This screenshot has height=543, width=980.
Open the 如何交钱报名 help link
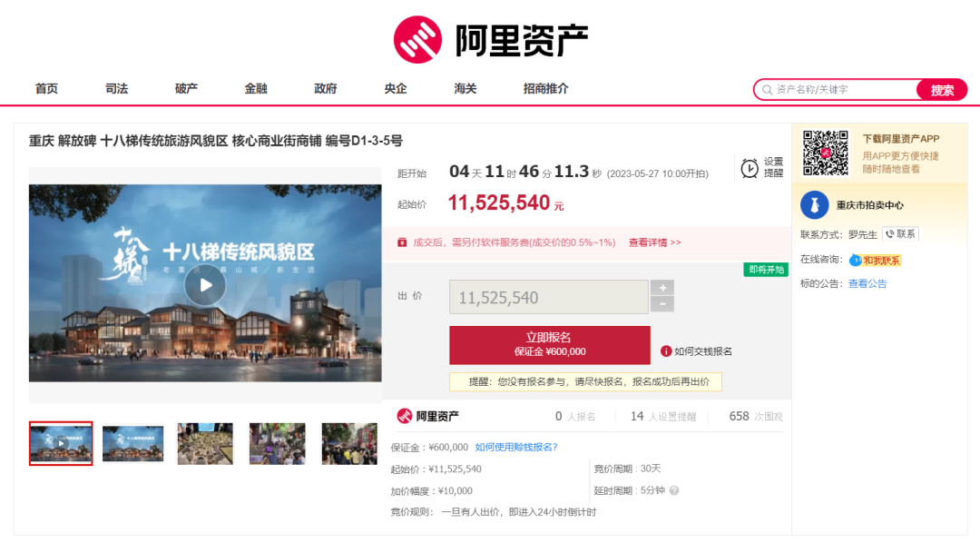tap(702, 351)
